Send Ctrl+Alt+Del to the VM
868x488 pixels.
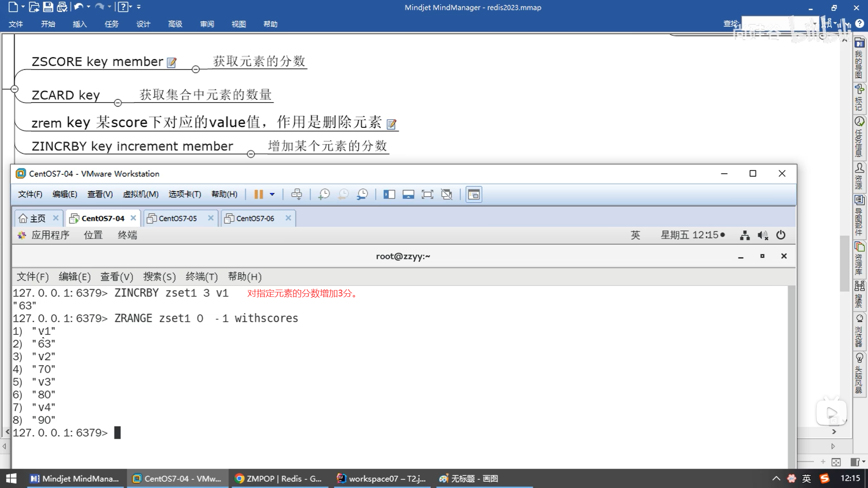click(x=297, y=194)
